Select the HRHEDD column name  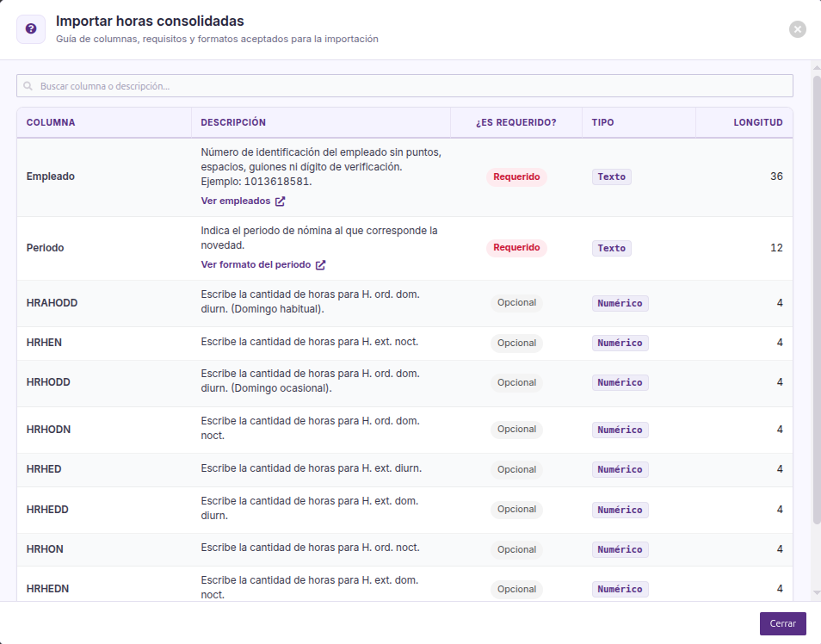tap(47, 510)
